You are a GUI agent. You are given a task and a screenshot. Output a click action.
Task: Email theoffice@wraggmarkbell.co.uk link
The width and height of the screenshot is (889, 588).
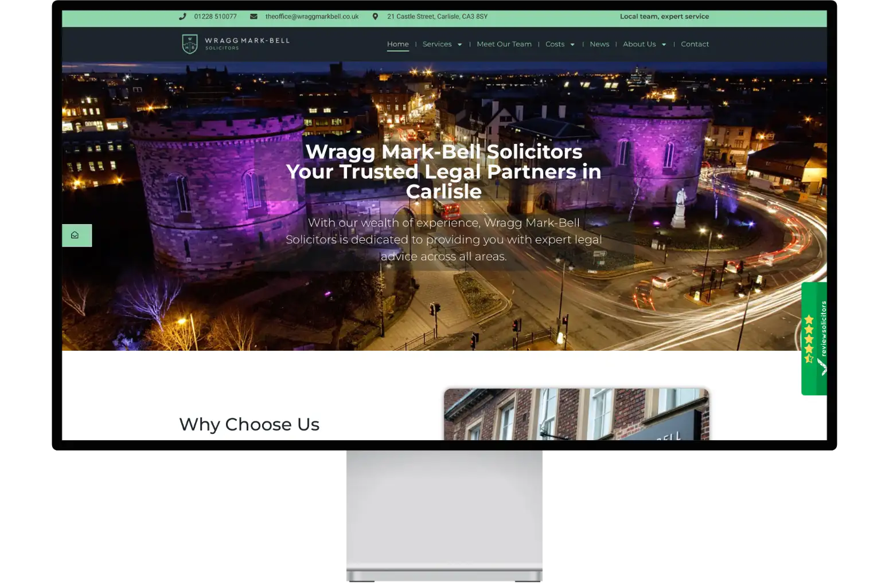point(312,17)
